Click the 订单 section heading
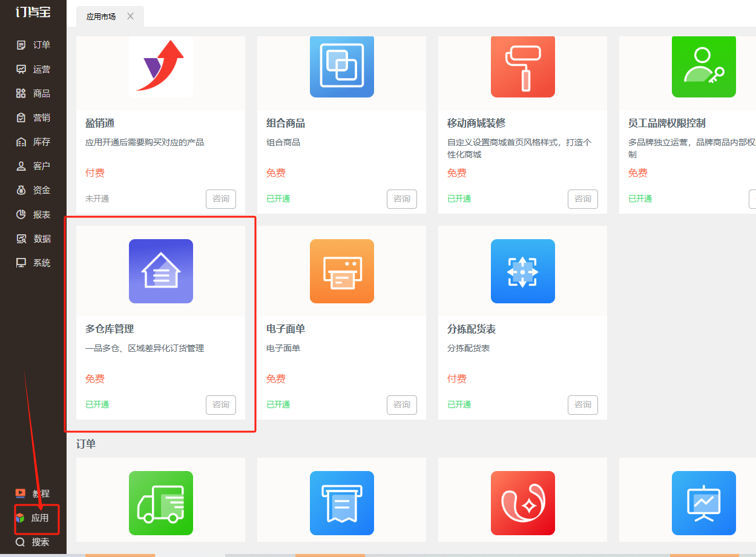 coord(86,444)
